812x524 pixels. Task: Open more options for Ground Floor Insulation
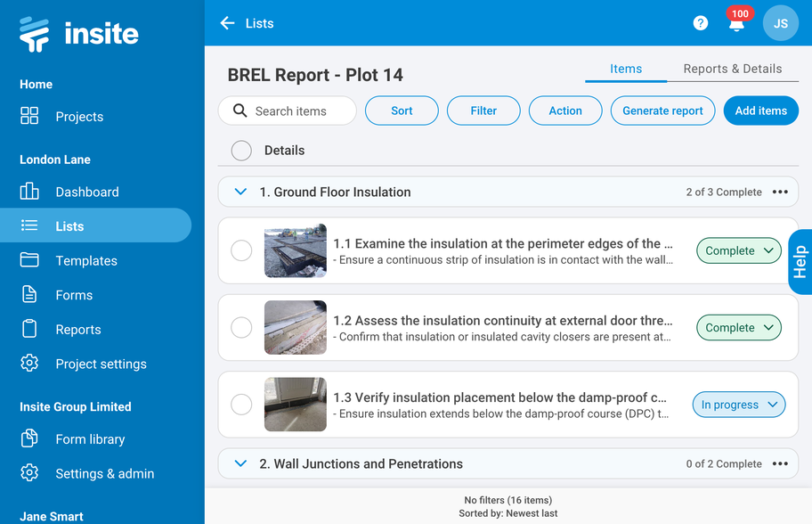[x=781, y=192]
